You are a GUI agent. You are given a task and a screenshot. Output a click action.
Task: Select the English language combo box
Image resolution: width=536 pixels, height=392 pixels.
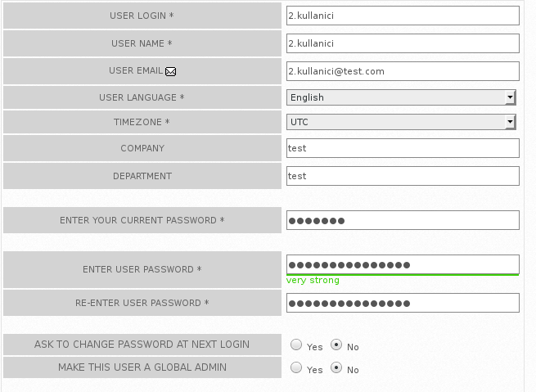(x=401, y=97)
